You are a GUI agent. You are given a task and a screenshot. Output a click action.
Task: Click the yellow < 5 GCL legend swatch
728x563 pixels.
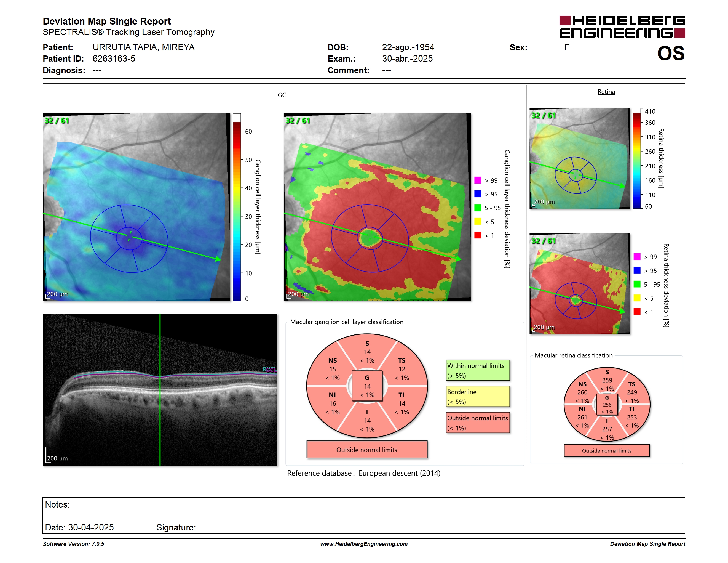478,221
